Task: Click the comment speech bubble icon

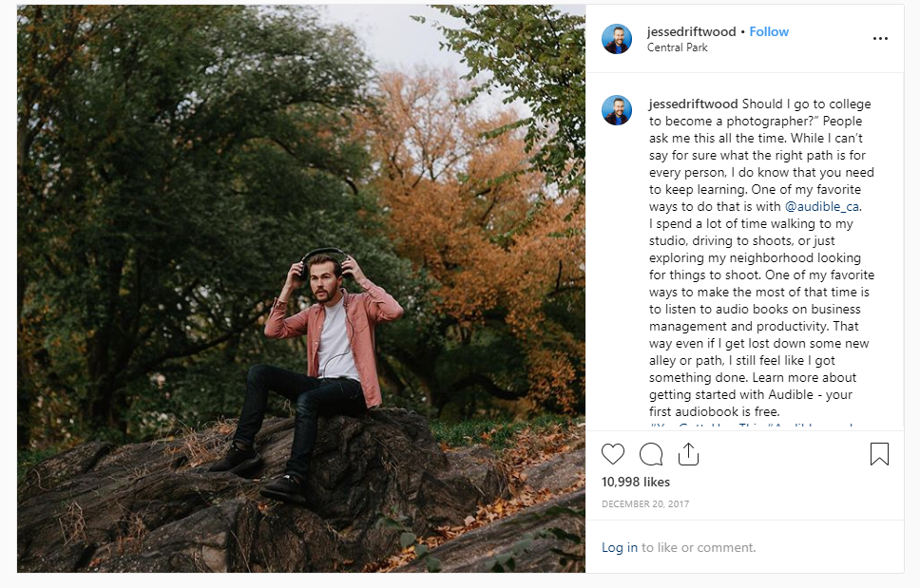Action: click(651, 454)
